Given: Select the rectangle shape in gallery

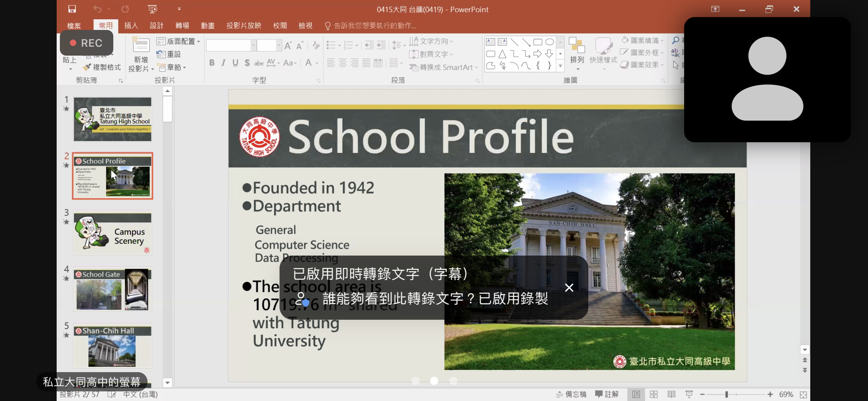Looking at the screenshot, I should pyautogui.click(x=538, y=42).
